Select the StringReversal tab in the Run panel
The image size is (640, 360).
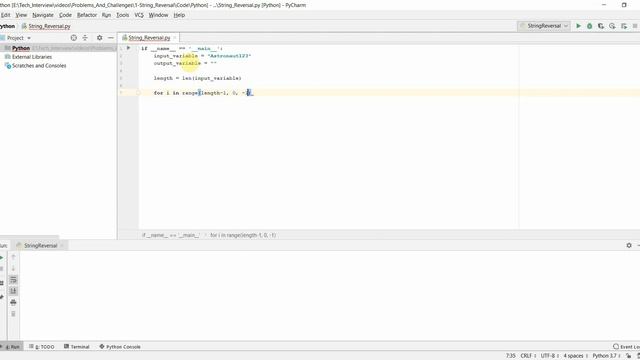pos(40,245)
